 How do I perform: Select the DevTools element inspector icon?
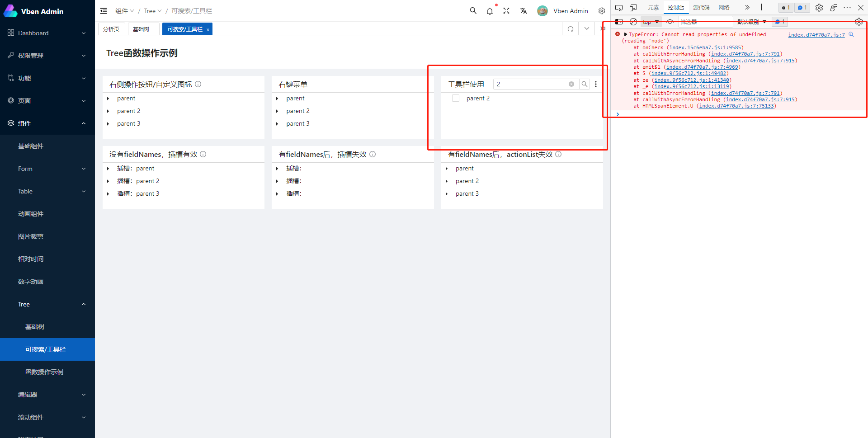(x=619, y=7)
